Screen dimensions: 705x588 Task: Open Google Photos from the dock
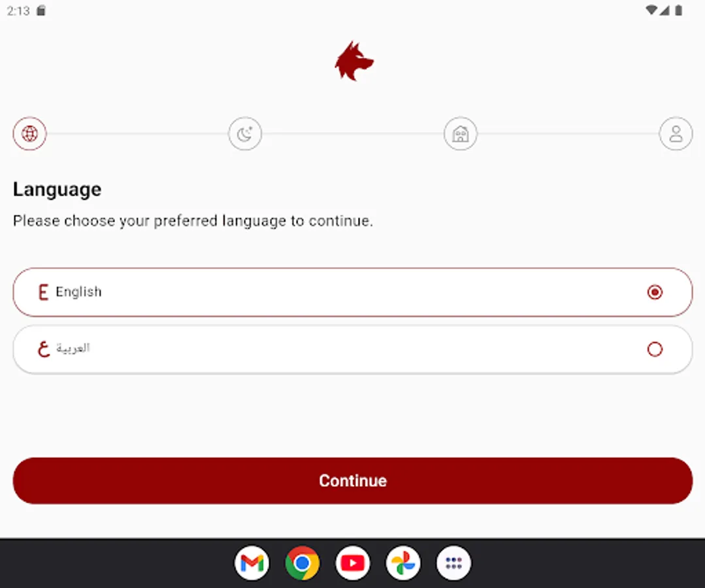[403, 563]
